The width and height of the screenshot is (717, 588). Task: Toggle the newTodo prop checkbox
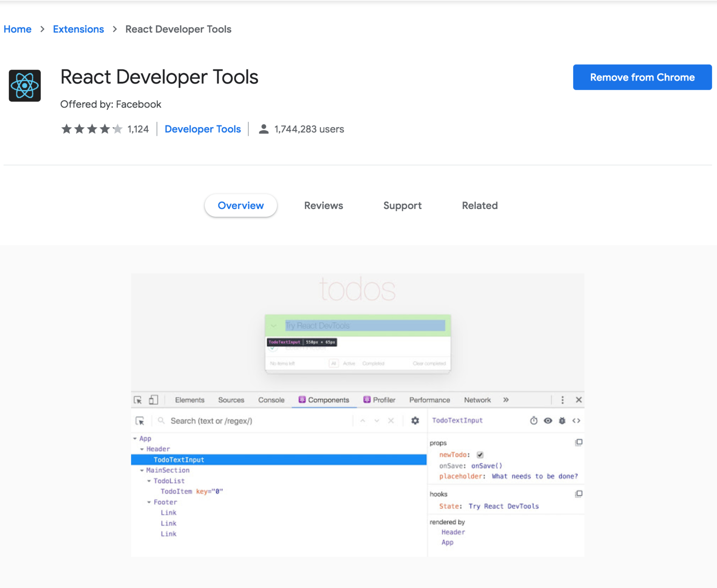click(x=480, y=455)
